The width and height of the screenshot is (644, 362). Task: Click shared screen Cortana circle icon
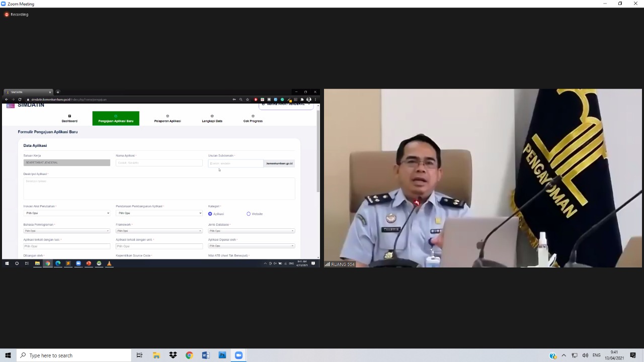coord(17,263)
